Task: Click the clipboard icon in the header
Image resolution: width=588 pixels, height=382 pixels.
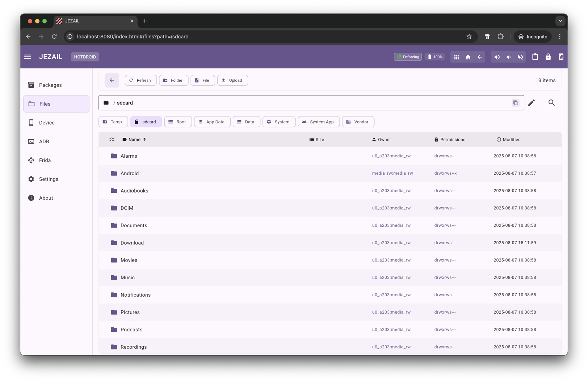Action: pos(535,57)
